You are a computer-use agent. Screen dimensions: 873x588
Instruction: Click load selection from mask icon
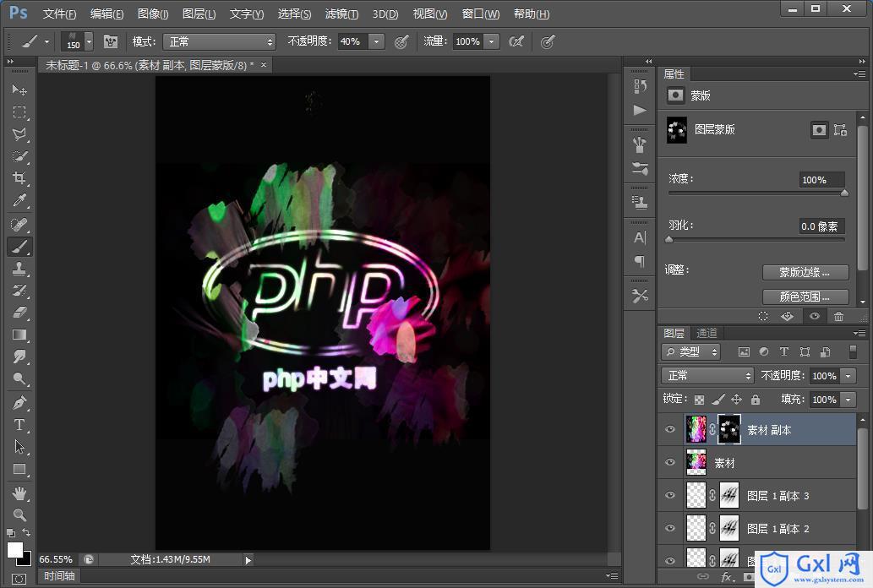click(763, 316)
